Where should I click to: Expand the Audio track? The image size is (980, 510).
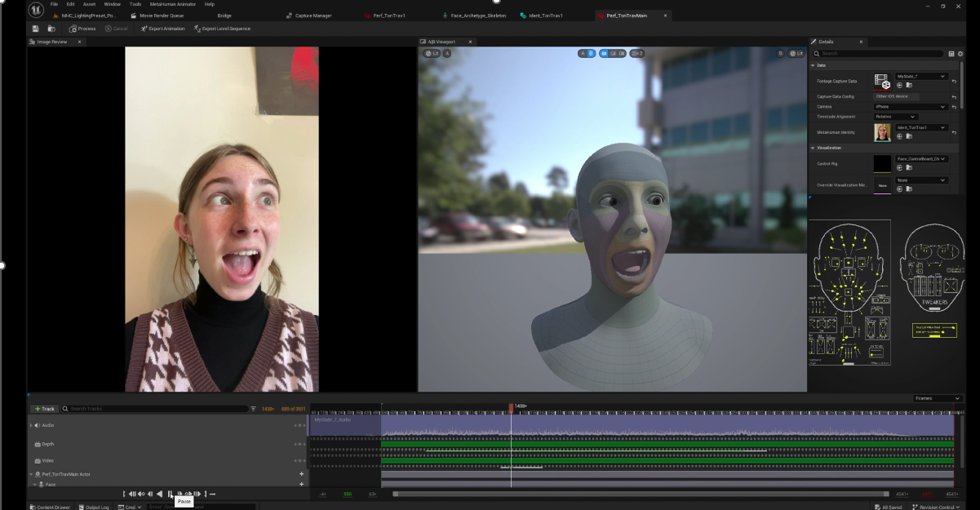[x=31, y=425]
